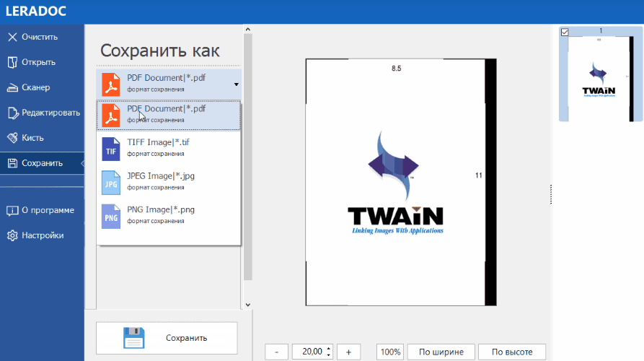
Task: Expand the save format dropdown arrow
Action: click(237, 84)
